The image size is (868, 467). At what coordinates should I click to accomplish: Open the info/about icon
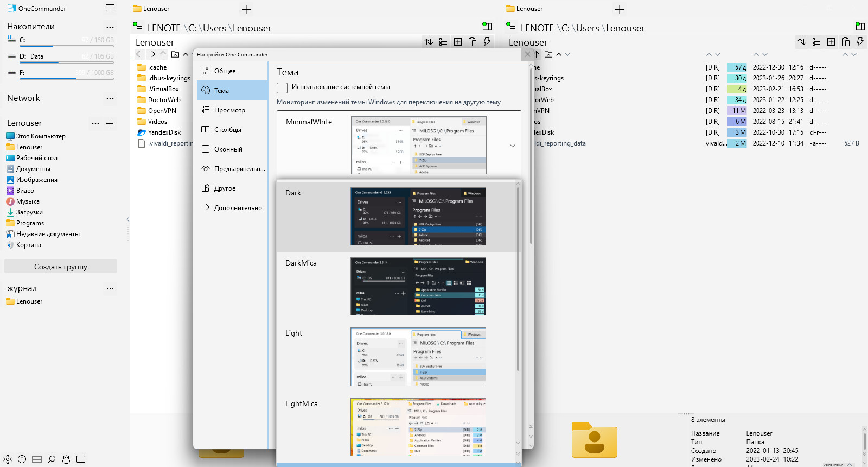[x=22, y=459]
